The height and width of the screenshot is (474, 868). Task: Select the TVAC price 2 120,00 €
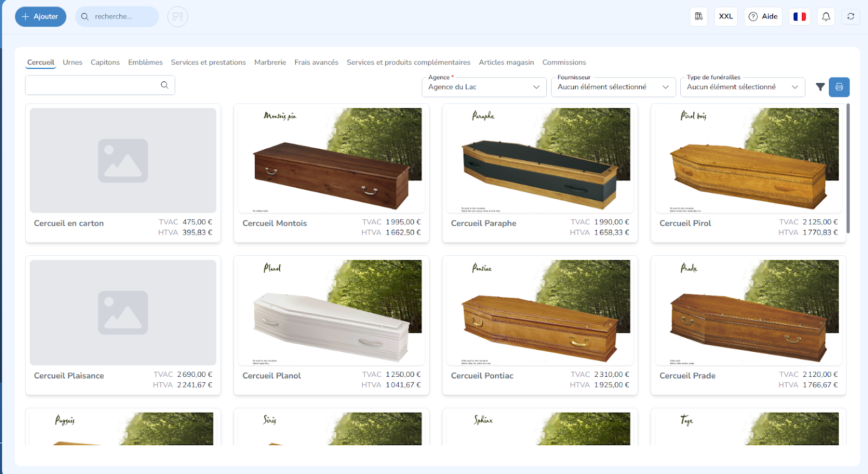point(820,375)
